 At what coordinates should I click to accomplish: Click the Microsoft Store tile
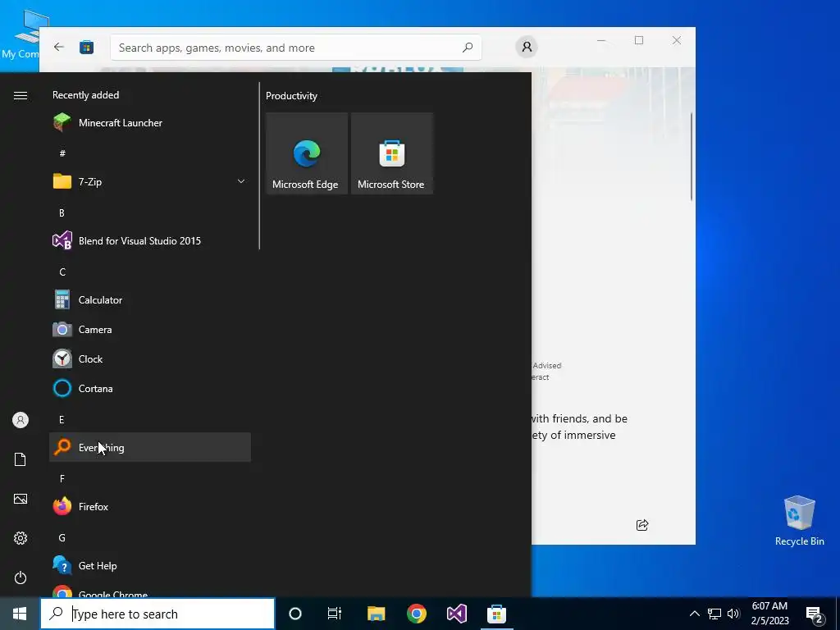[x=391, y=153]
